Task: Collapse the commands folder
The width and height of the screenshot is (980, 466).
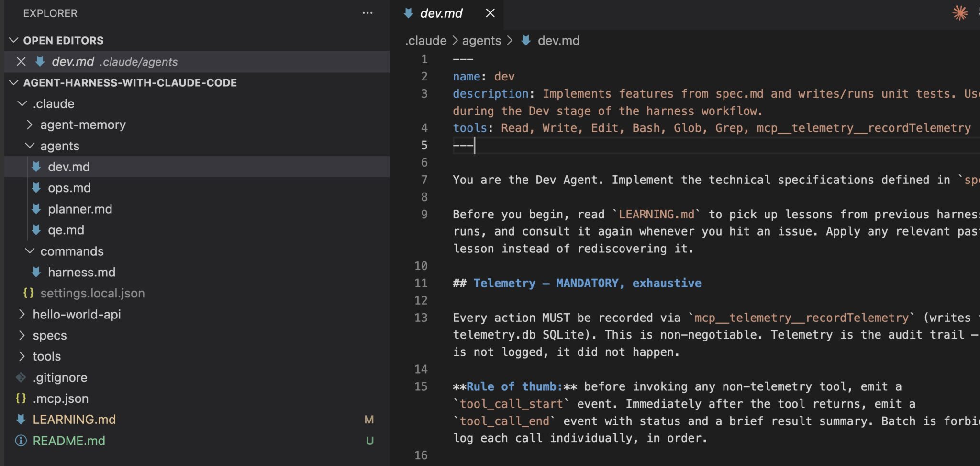Action: click(x=30, y=251)
